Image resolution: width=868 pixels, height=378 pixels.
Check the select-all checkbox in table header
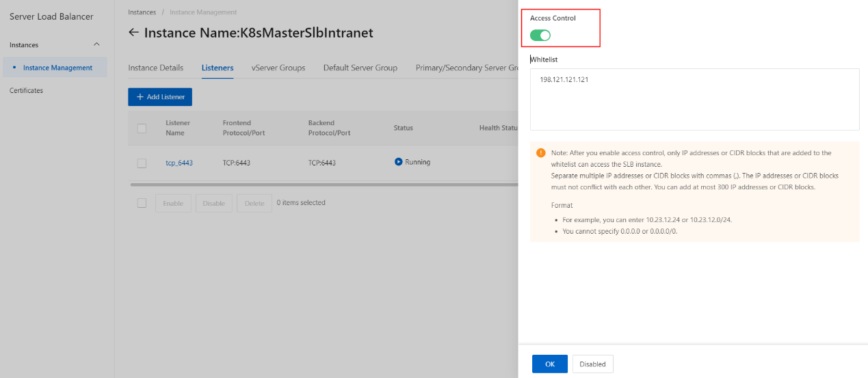(142, 128)
